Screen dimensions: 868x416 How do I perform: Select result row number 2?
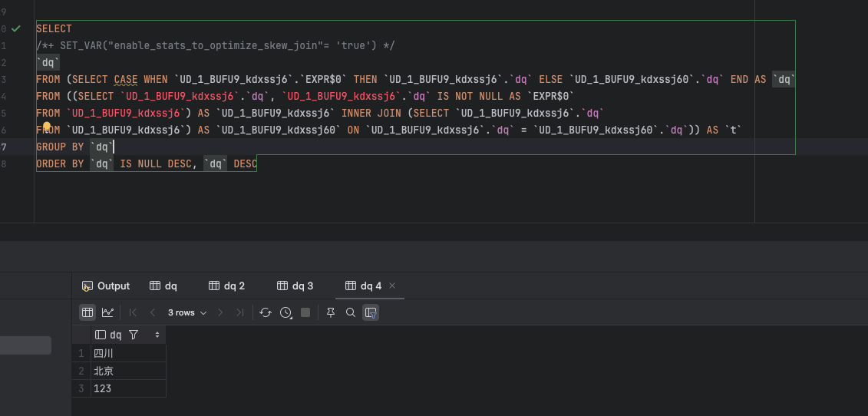tap(81, 371)
